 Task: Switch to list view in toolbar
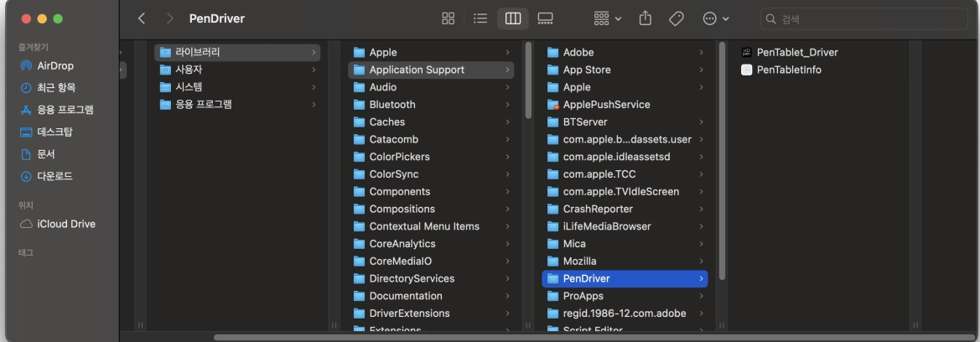480,18
